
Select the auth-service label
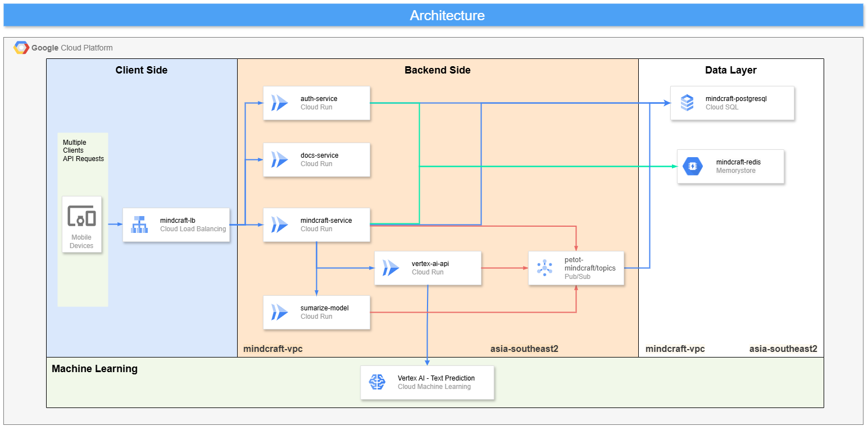pyautogui.click(x=319, y=99)
